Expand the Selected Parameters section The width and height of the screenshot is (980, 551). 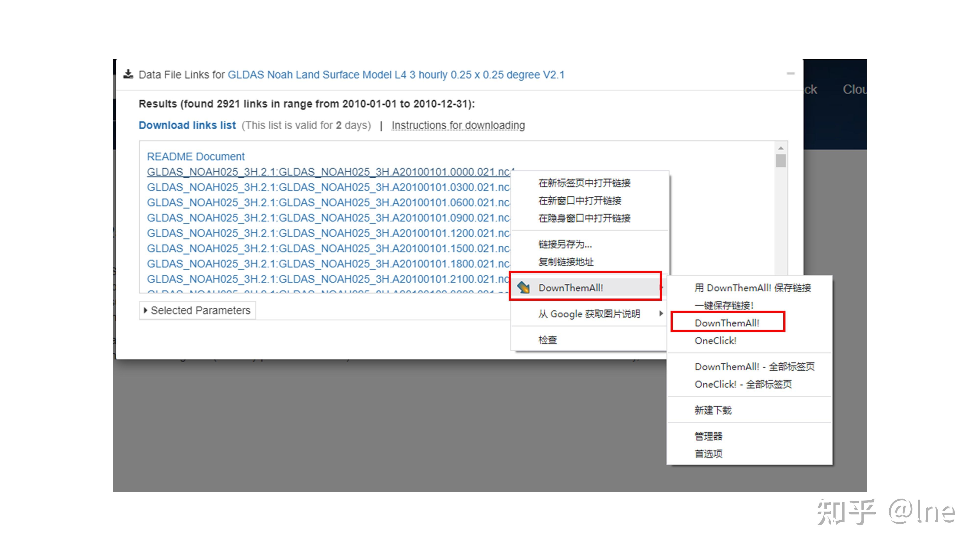197,311
